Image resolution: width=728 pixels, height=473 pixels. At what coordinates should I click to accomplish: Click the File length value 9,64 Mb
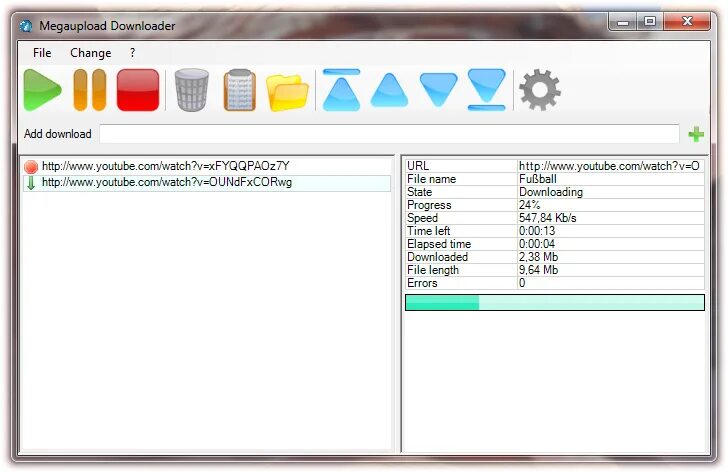(x=539, y=270)
